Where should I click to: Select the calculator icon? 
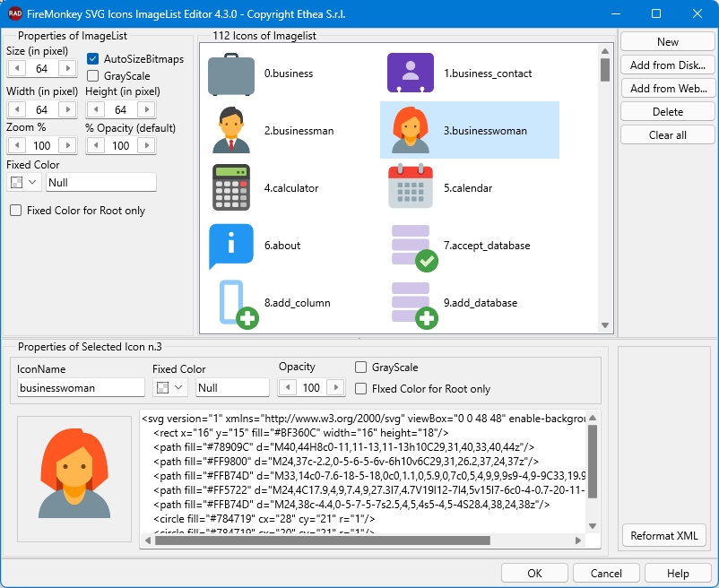tap(232, 188)
